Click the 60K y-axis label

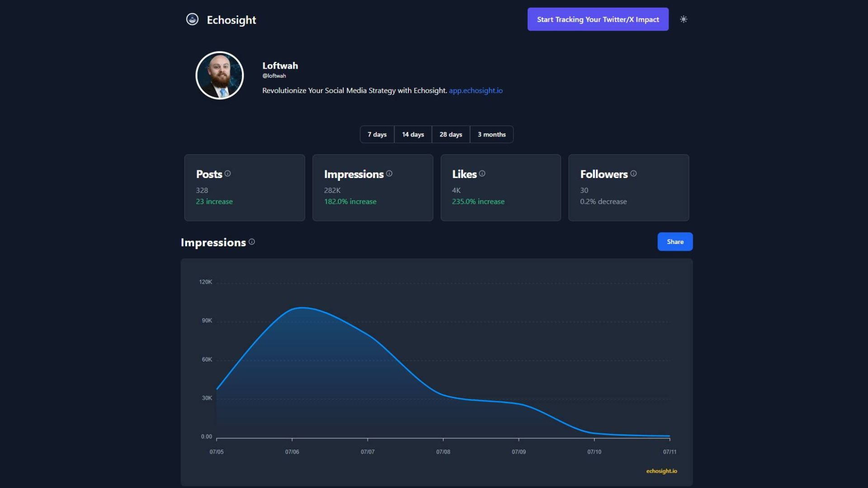207,360
